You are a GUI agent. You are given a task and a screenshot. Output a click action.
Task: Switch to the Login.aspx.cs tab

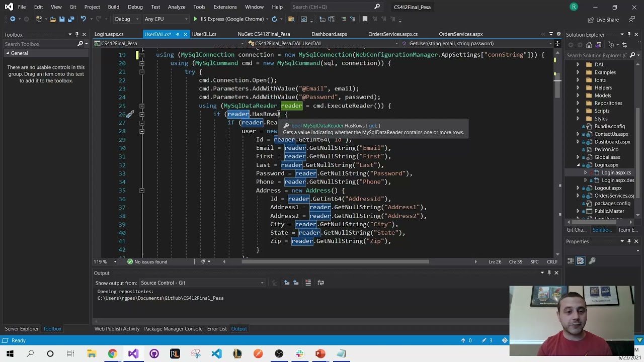pos(109,34)
